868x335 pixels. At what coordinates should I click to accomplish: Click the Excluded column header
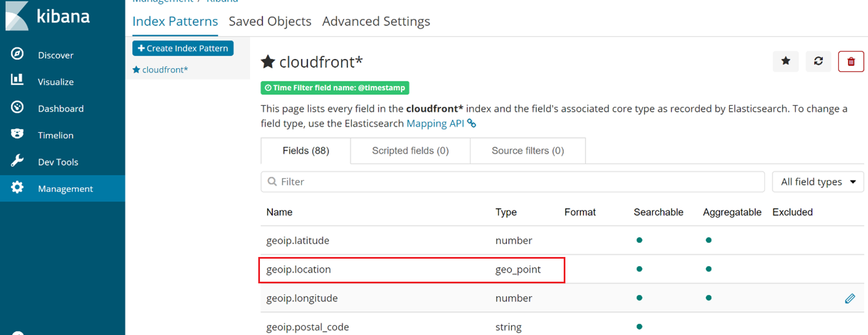tap(793, 212)
